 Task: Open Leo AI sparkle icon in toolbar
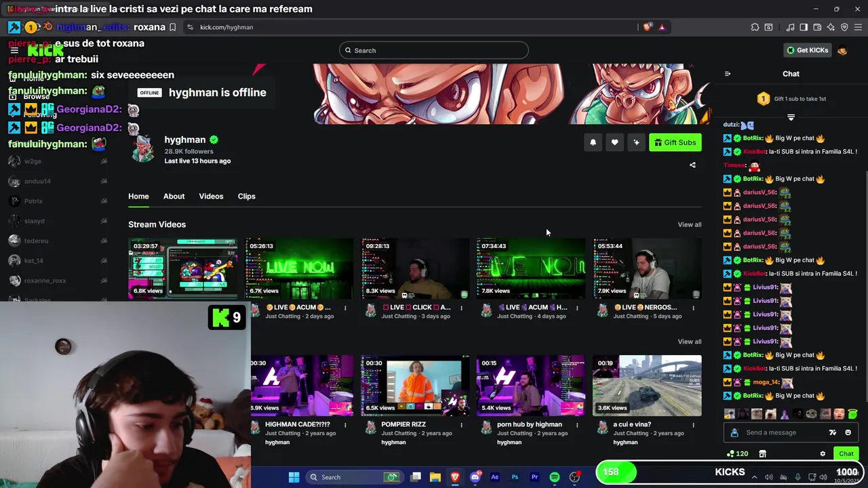pos(831,27)
